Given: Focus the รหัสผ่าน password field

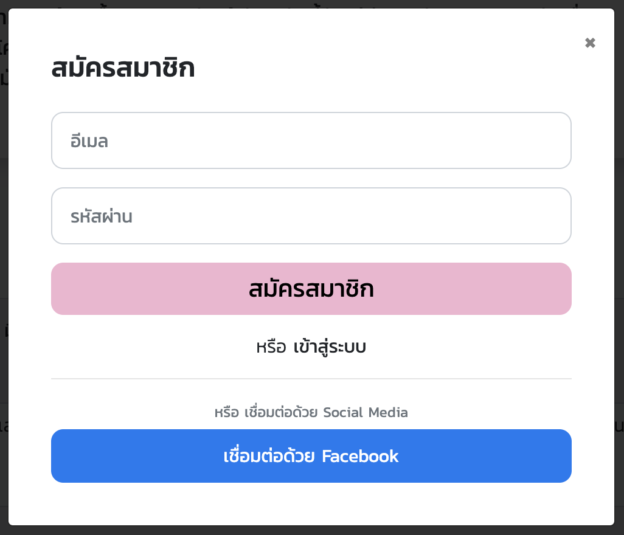Looking at the screenshot, I should pos(311,216).
